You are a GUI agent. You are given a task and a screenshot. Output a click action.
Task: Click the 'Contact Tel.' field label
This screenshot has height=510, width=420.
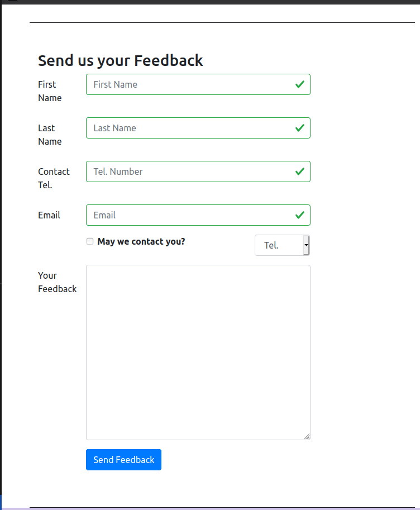(x=54, y=178)
